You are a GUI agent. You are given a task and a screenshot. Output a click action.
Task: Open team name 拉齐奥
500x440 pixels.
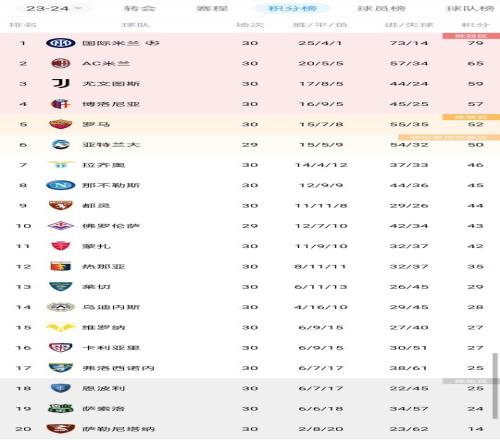pyautogui.click(x=104, y=165)
